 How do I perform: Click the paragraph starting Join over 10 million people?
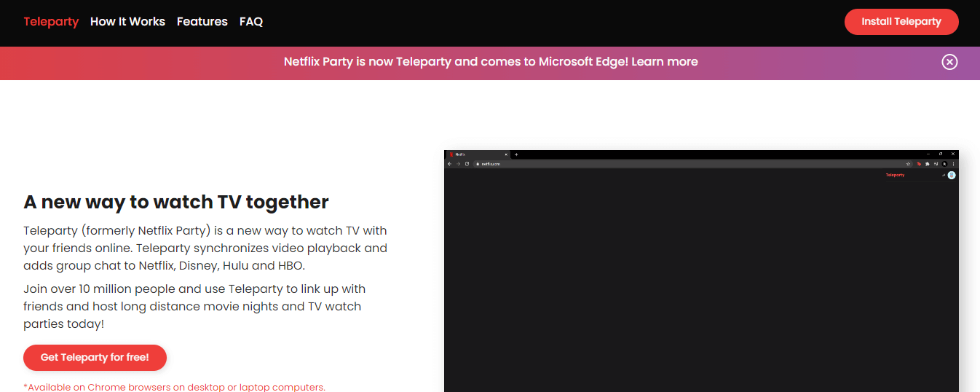[x=194, y=306]
